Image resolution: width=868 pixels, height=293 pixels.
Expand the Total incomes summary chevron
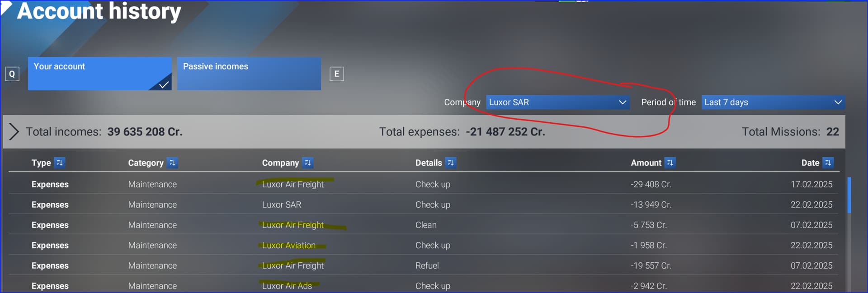tap(14, 132)
